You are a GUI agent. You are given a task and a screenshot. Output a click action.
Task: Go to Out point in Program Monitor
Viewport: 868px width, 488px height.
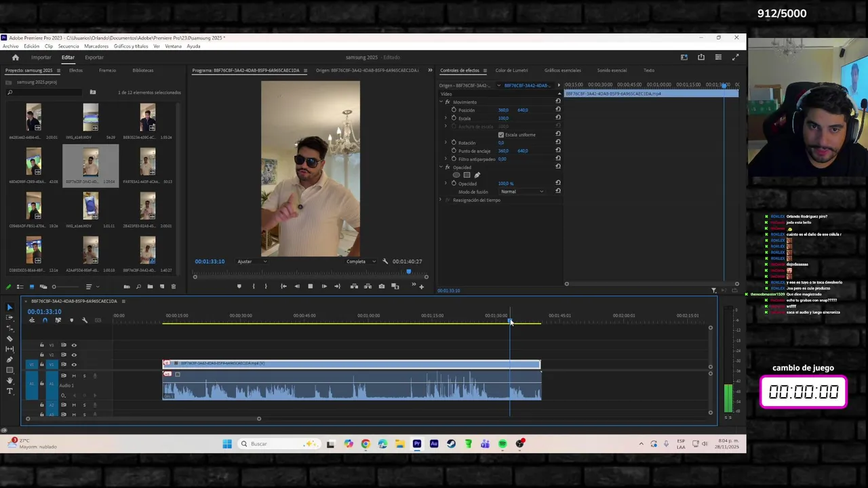click(337, 287)
